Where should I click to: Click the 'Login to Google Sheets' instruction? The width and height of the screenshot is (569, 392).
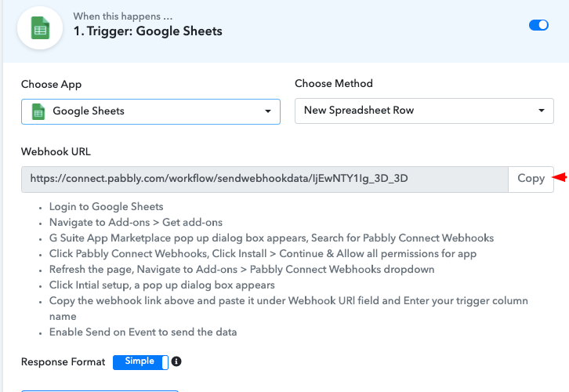coord(107,206)
